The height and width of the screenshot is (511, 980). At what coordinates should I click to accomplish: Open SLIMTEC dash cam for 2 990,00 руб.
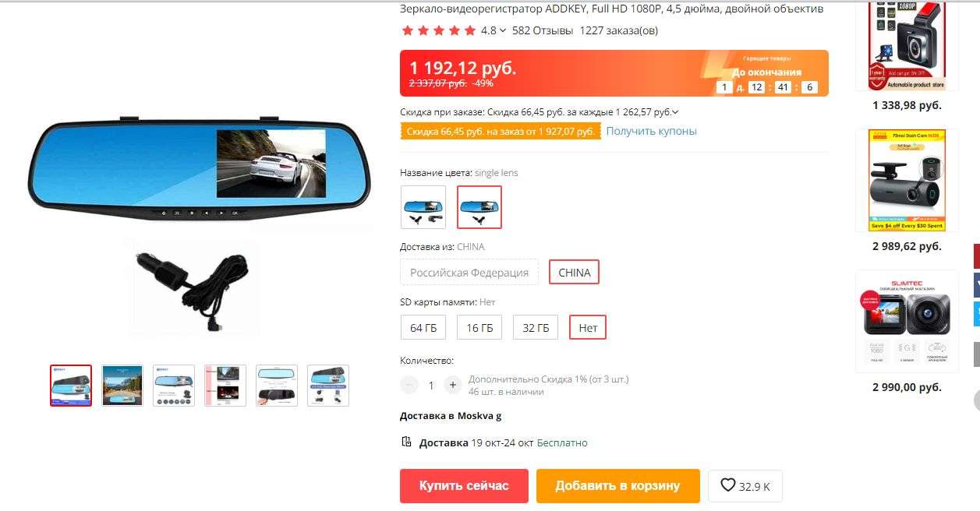coord(907,319)
